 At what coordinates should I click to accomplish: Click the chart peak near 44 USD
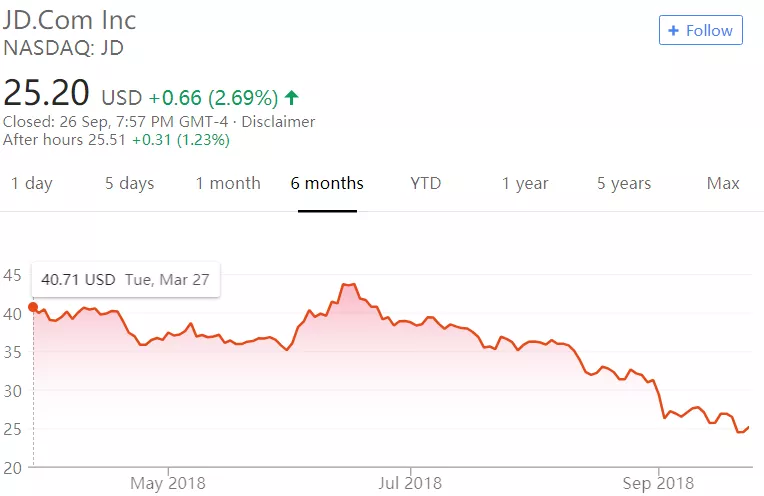pyautogui.click(x=349, y=284)
